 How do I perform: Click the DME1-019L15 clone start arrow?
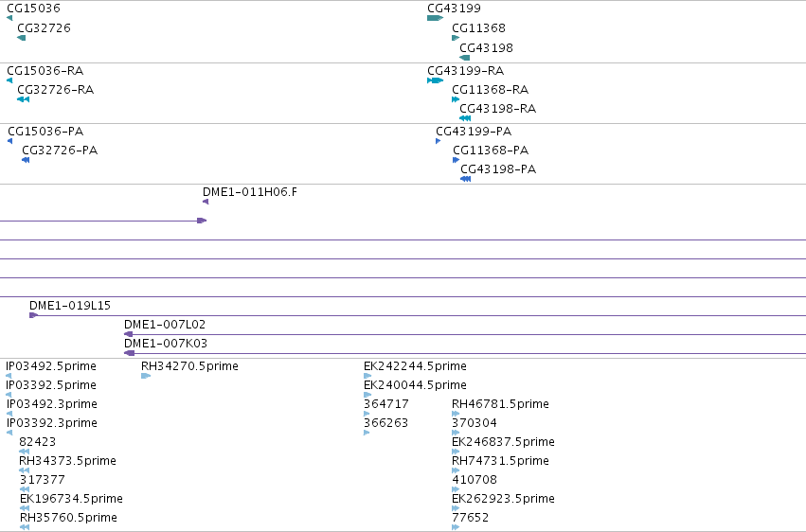click(x=33, y=315)
